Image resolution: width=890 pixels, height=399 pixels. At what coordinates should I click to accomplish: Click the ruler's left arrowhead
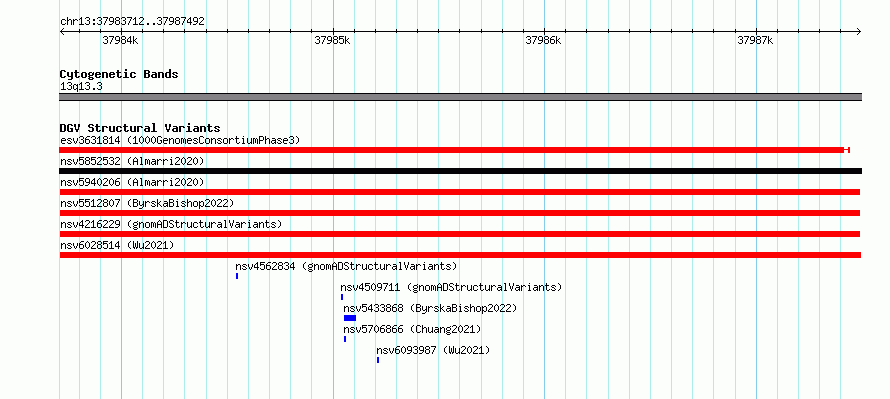click(62, 31)
